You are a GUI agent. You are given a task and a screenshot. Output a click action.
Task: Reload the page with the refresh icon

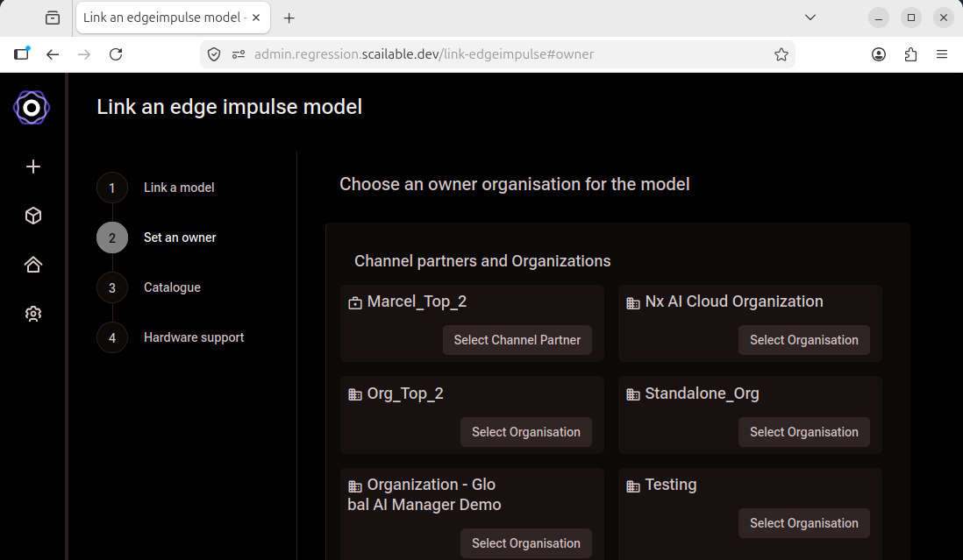(116, 54)
